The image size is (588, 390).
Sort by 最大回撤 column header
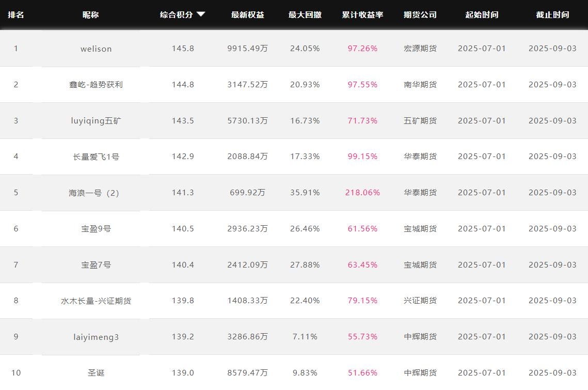coord(305,14)
